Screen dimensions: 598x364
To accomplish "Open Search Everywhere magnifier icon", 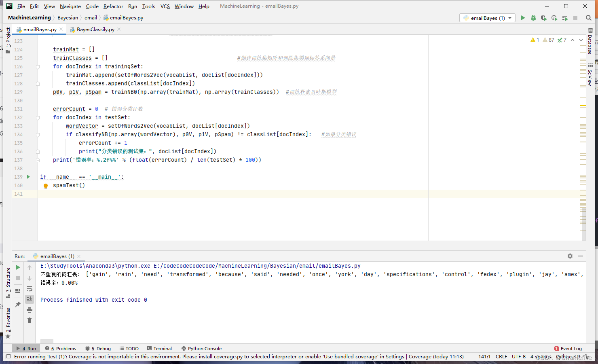I will click(589, 18).
